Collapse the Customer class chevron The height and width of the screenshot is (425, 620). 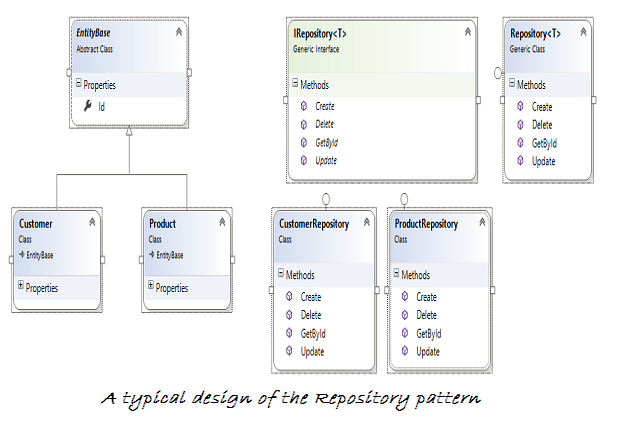point(92,222)
